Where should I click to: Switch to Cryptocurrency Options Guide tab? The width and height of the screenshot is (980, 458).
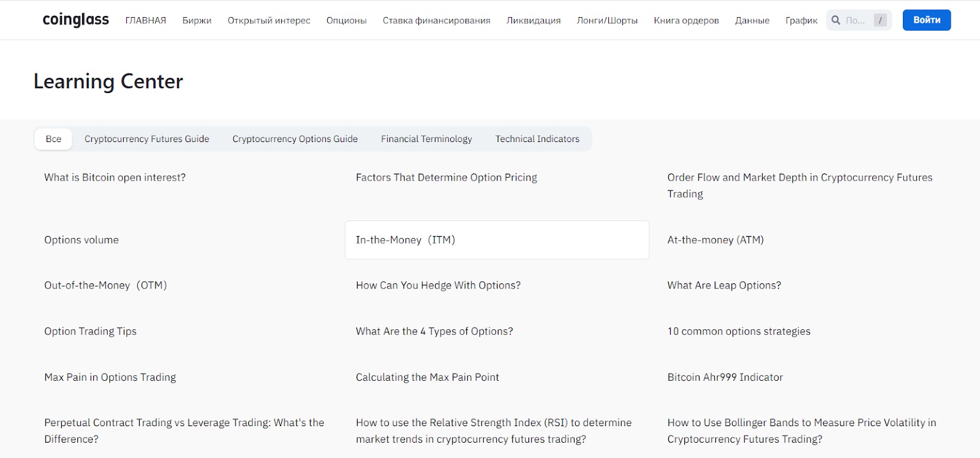(x=295, y=139)
